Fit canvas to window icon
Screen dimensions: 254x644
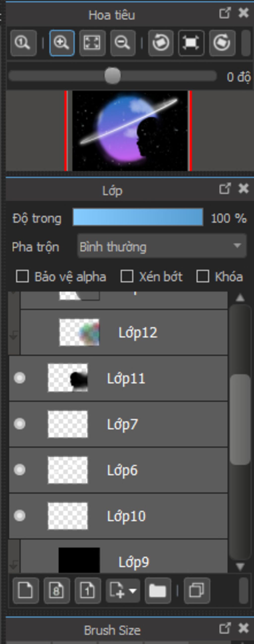click(x=92, y=43)
